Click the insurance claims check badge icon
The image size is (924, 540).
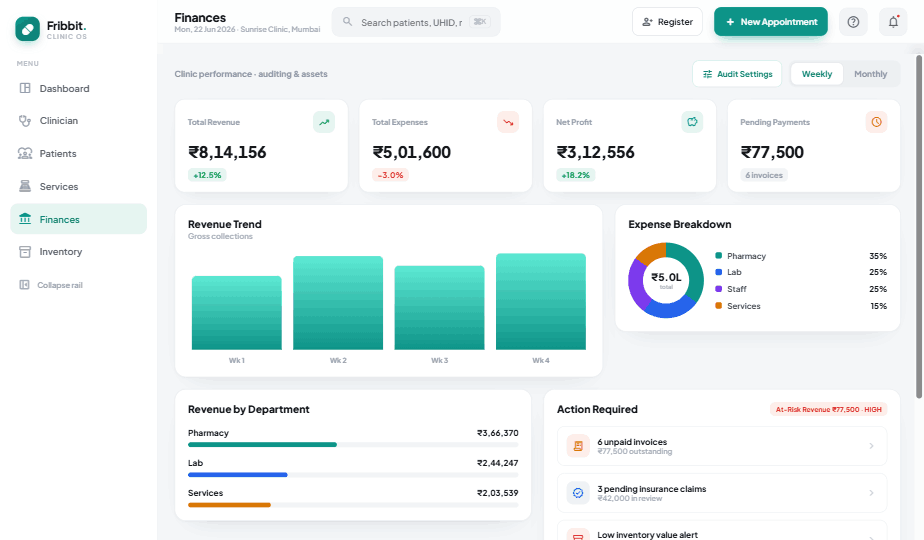tap(578, 493)
